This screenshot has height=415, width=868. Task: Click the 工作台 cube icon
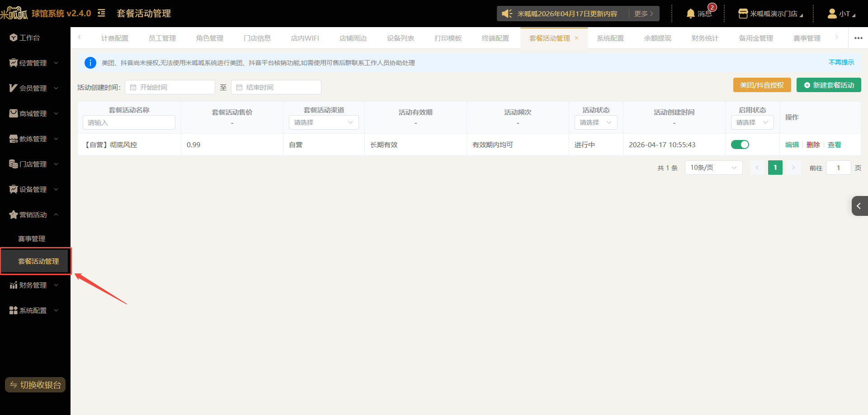14,37
